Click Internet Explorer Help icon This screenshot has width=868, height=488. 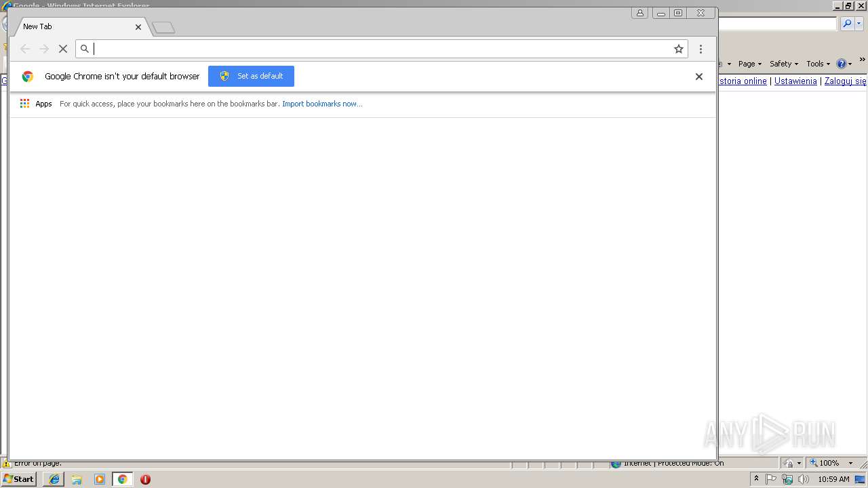tap(842, 64)
